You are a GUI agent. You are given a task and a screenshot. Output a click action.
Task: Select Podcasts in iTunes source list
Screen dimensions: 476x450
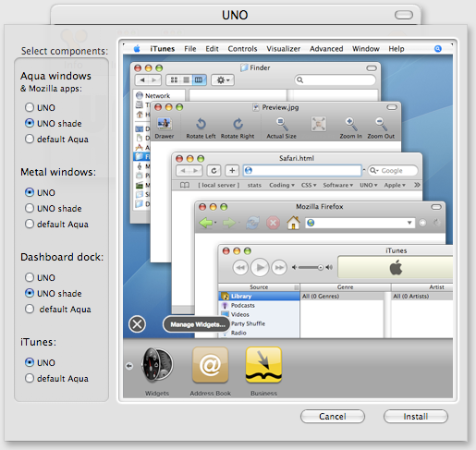point(242,305)
